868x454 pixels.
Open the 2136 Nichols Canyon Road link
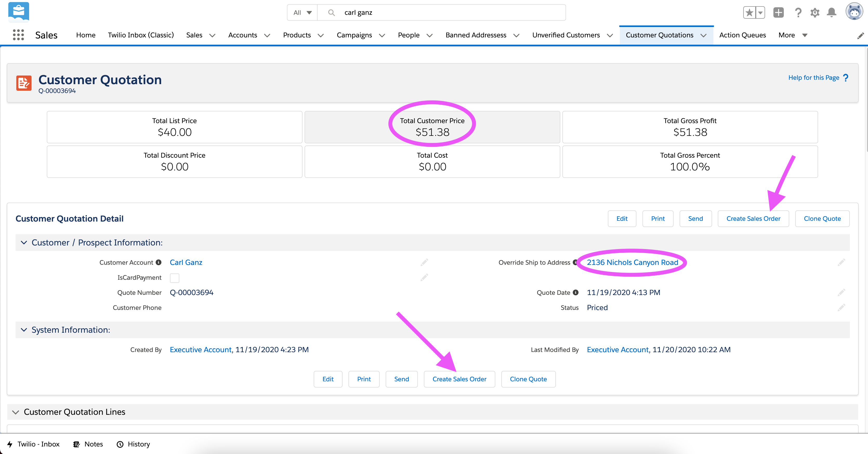633,262
